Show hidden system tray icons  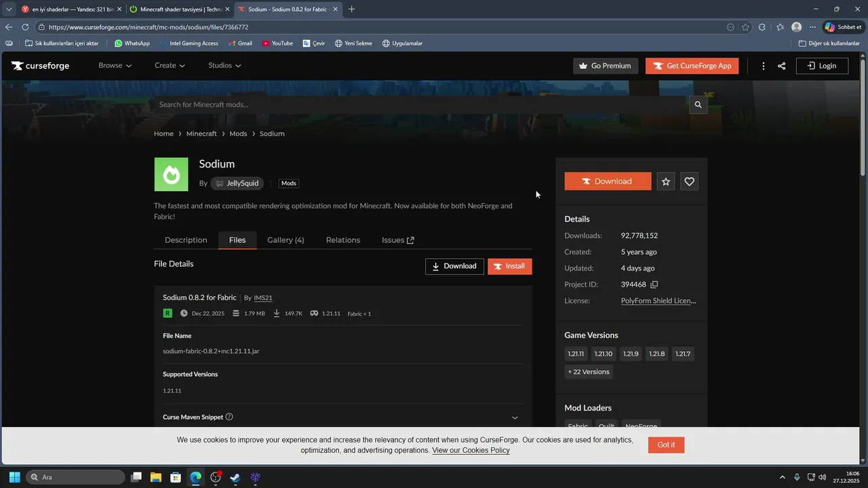tap(782, 477)
